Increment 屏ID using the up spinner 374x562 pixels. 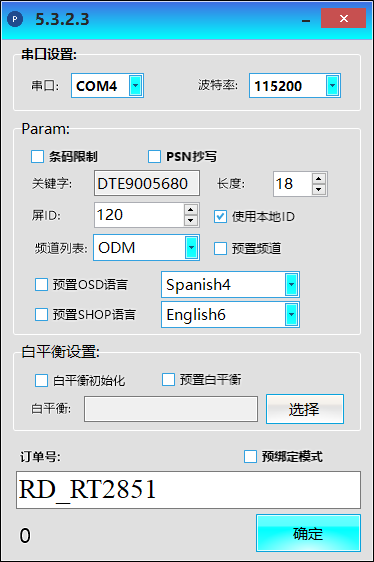[191, 209]
